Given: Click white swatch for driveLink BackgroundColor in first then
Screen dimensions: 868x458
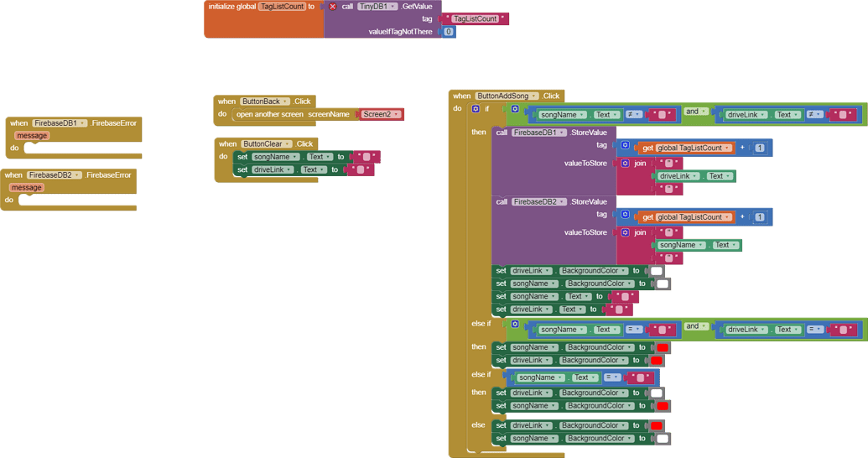Looking at the screenshot, I should point(657,272).
